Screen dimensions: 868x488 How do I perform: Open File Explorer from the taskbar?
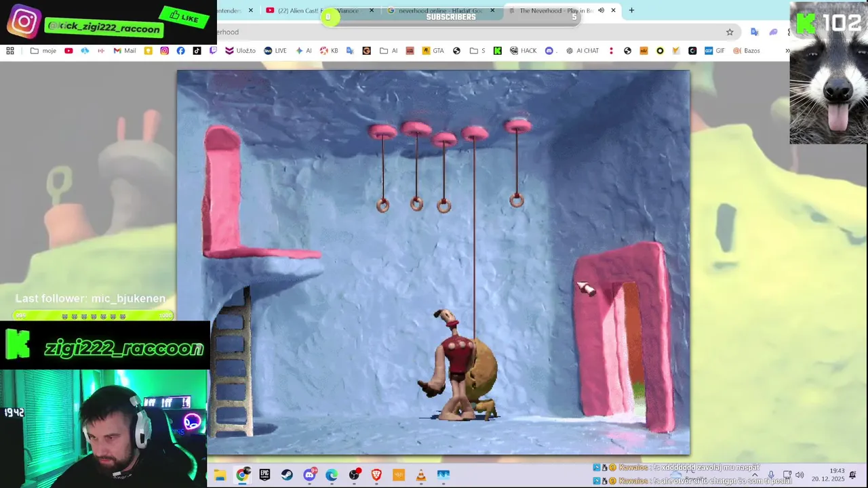click(220, 475)
